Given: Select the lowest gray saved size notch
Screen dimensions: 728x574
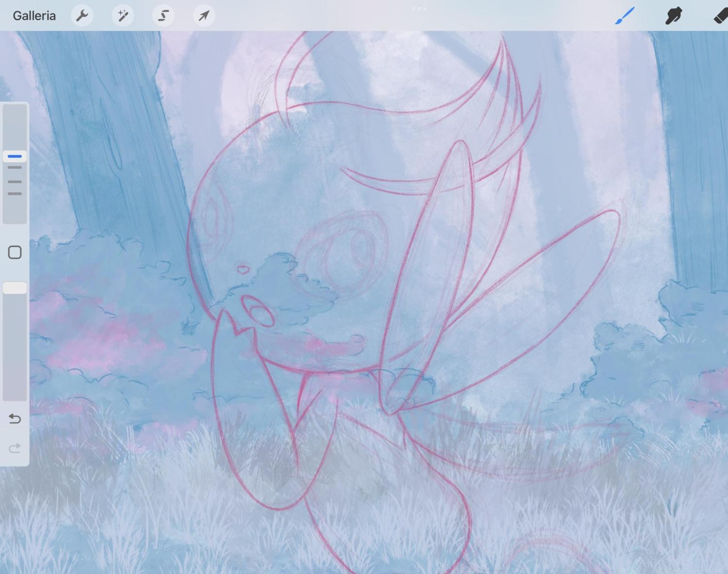Looking at the screenshot, I should click(15, 194).
